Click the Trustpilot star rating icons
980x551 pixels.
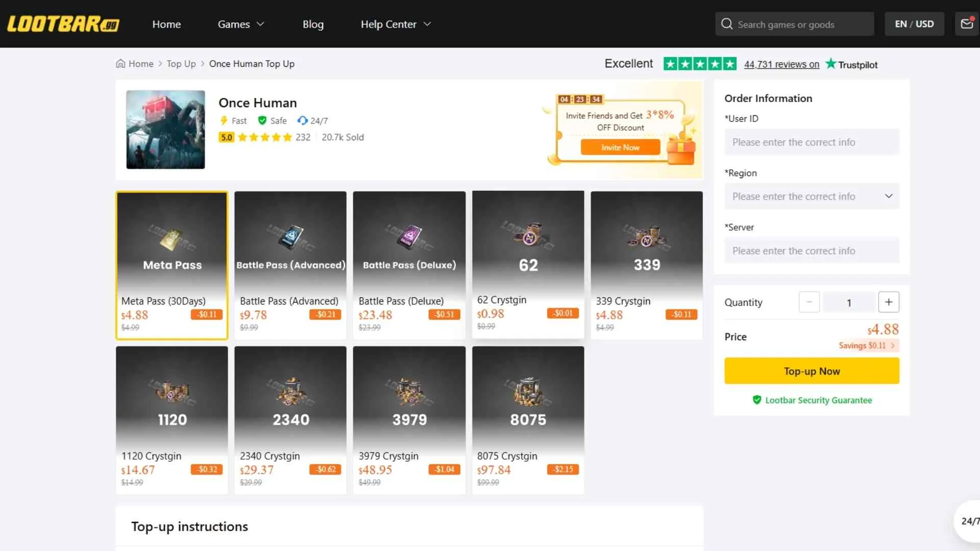coord(700,64)
